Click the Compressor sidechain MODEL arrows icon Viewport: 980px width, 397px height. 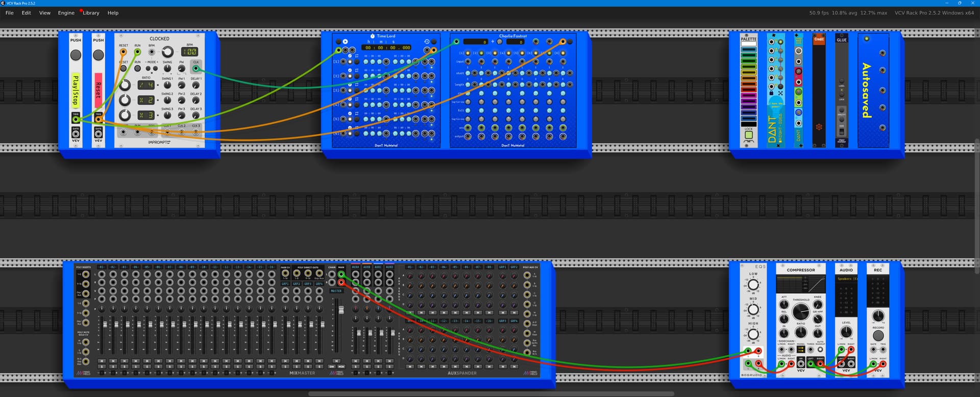(x=800, y=349)
